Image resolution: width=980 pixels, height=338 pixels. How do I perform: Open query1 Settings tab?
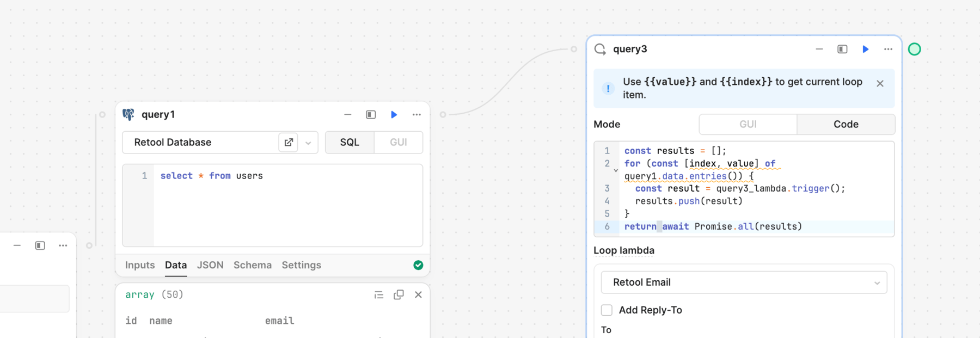click(x=302, y=265)
